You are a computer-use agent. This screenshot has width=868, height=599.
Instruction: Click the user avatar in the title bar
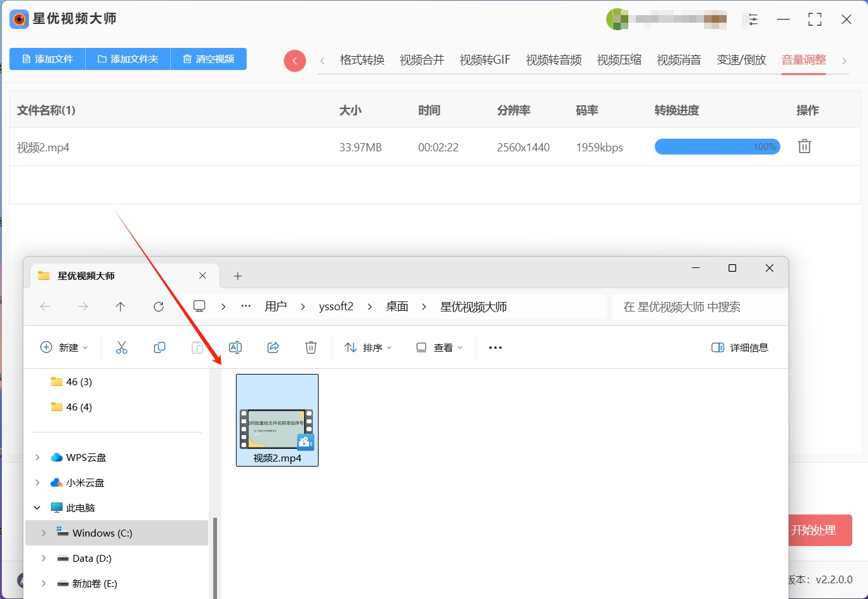617,19
